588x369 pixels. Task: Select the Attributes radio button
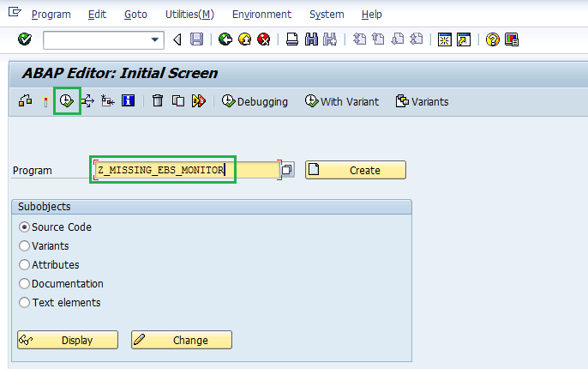[x=24, y=264]
